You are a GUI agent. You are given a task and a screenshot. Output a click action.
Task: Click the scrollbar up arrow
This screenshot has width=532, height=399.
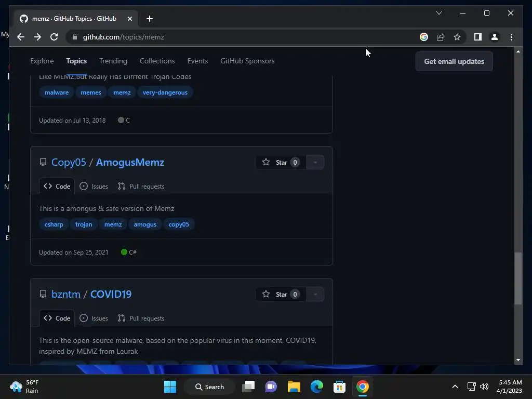tap(518, 51)
